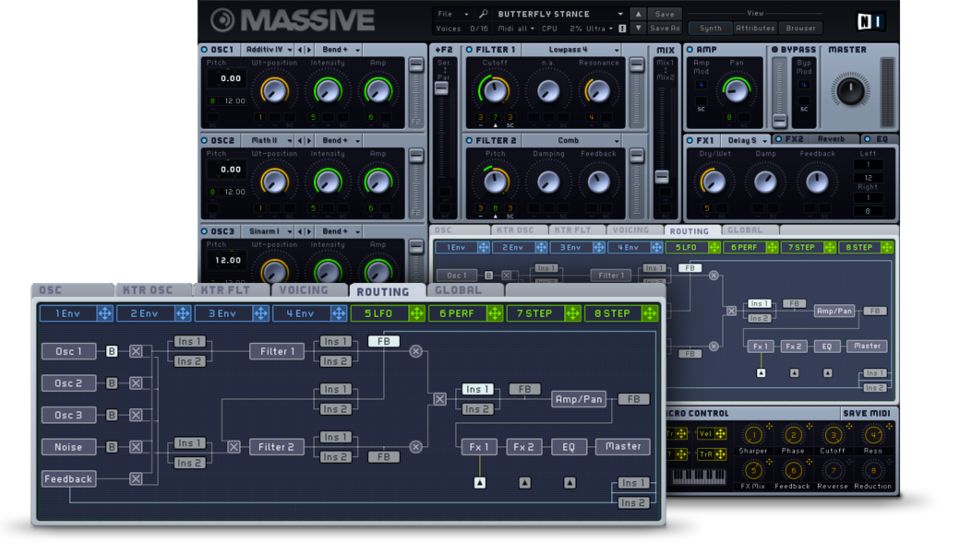Screen dimensions: 960x553
Task: Click the next preset down arrow
Action: click(x=636, y=28)
